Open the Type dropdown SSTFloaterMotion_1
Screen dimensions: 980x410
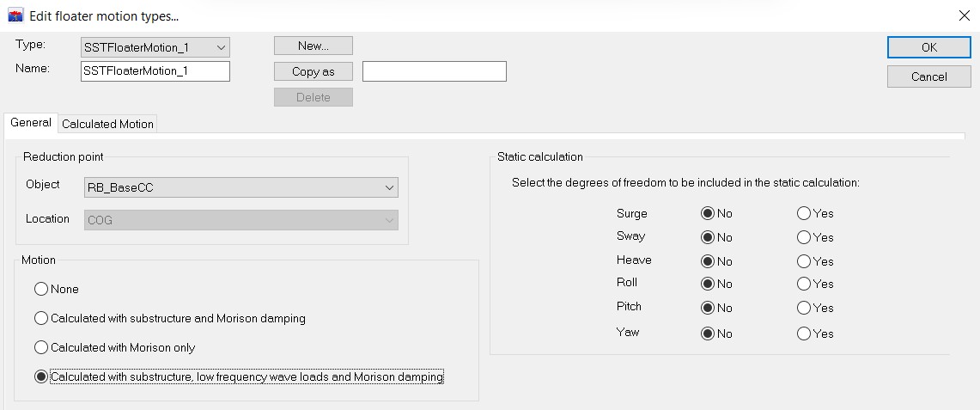click(155, 47)
